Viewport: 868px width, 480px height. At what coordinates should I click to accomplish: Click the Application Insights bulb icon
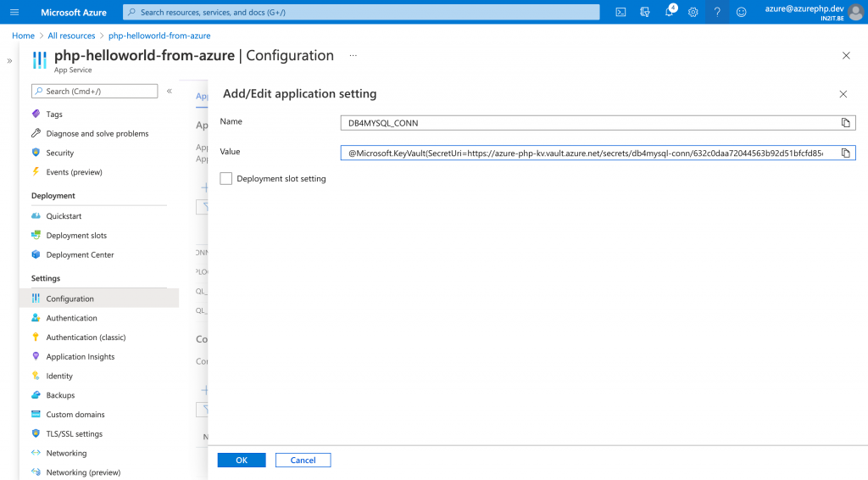tap(36, 356)
